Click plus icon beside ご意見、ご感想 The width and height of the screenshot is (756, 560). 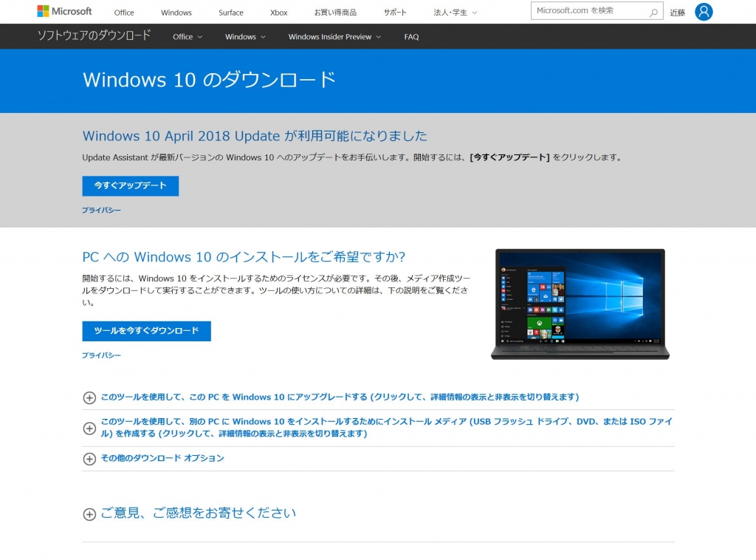point(89,514)
